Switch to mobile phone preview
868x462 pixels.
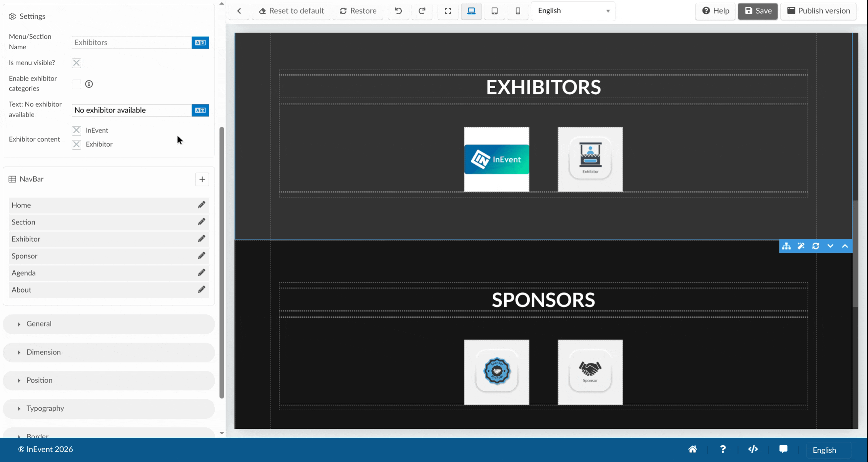pos(518,11)
